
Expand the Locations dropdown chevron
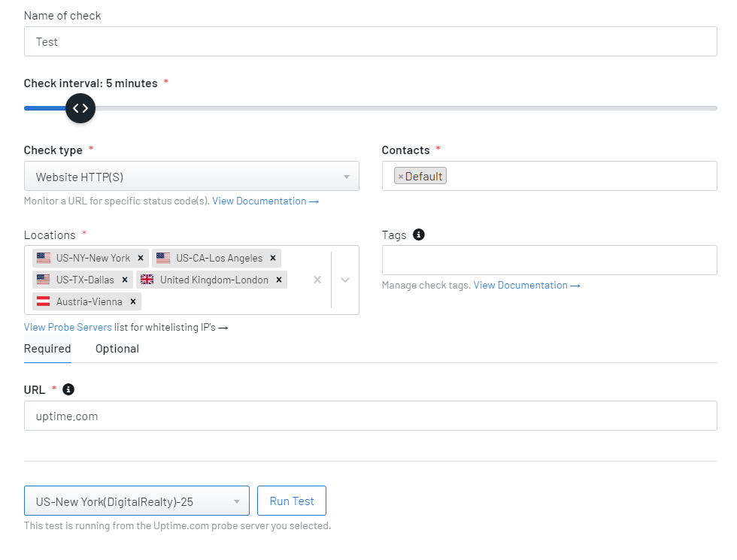click(345, 280)
